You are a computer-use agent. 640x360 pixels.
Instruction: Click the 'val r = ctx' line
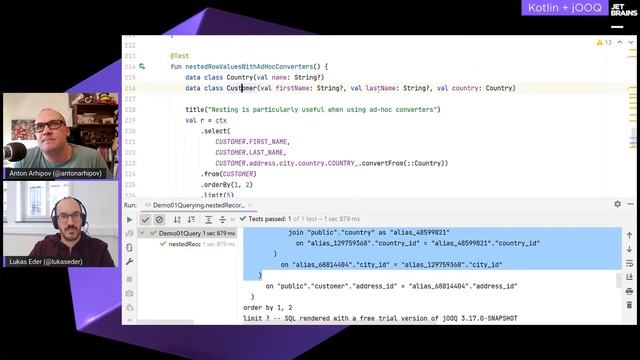coord(206,120)
